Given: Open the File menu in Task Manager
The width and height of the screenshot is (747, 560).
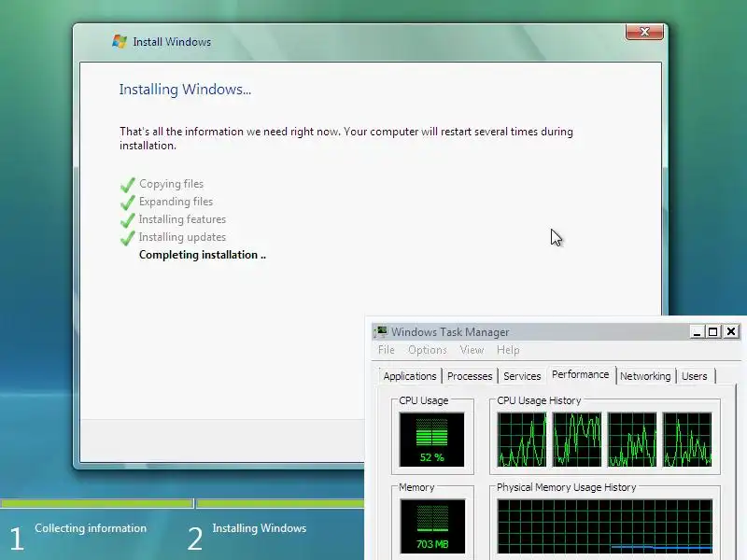Looking at the screenshot, I should coord(386,350).
